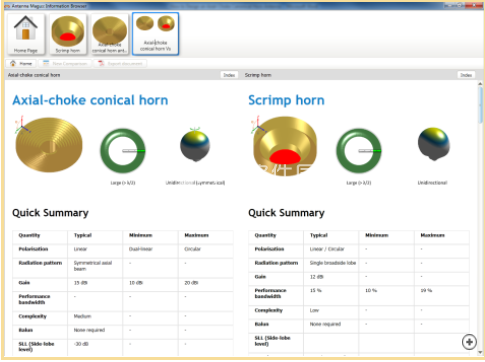Open the Index for Axial-choke conical horn
The height and width of the screenshot is (362, 485).
pyautogui.click(x=229, y=75)
